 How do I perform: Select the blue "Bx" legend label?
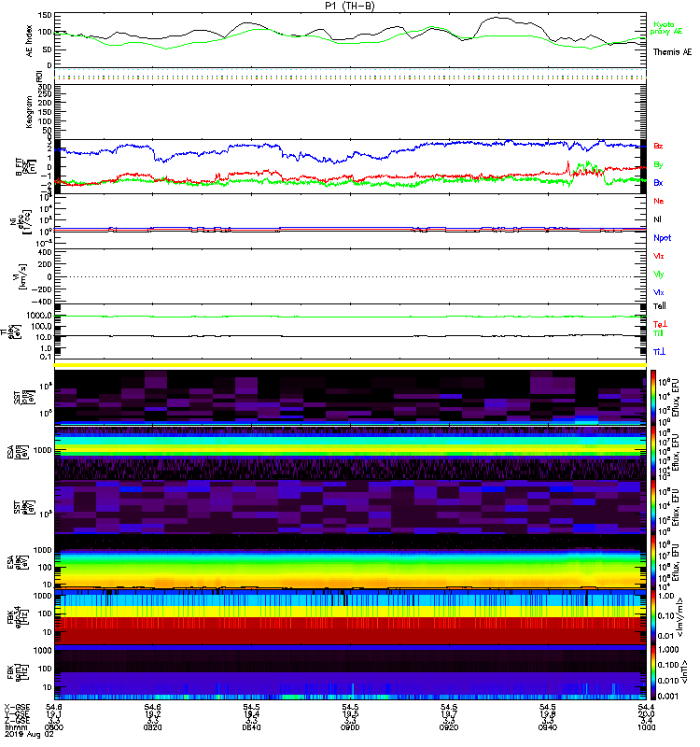pos(658,182)
